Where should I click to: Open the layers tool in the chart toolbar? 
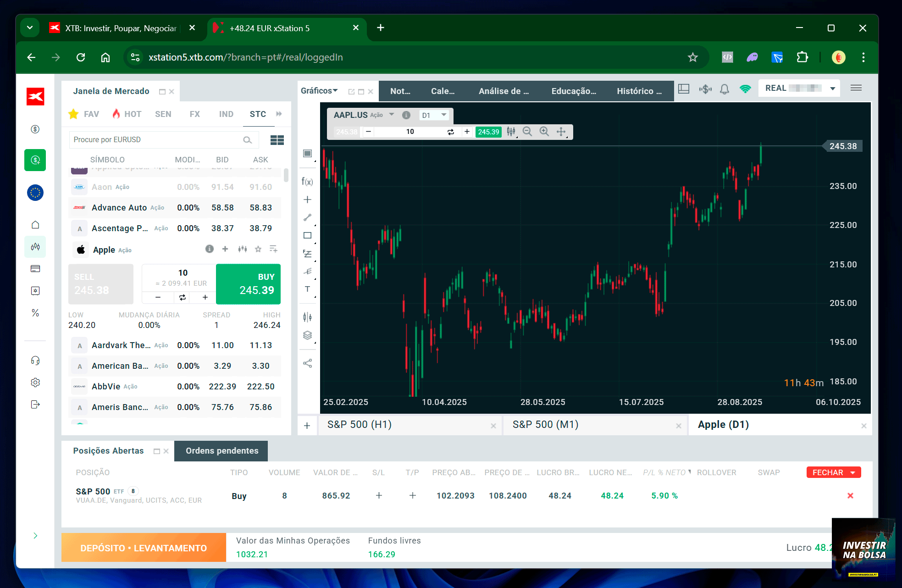pyautogui.click(x=307, y=335)
